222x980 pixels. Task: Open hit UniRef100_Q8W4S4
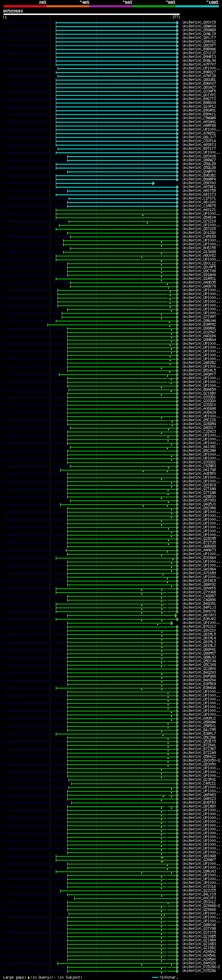(x=199, y=26)
